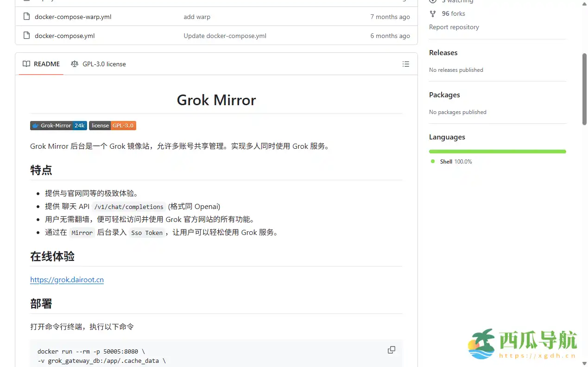Click the license GPL-3.0 badge
588x367 pixels.
coord(112,125)
